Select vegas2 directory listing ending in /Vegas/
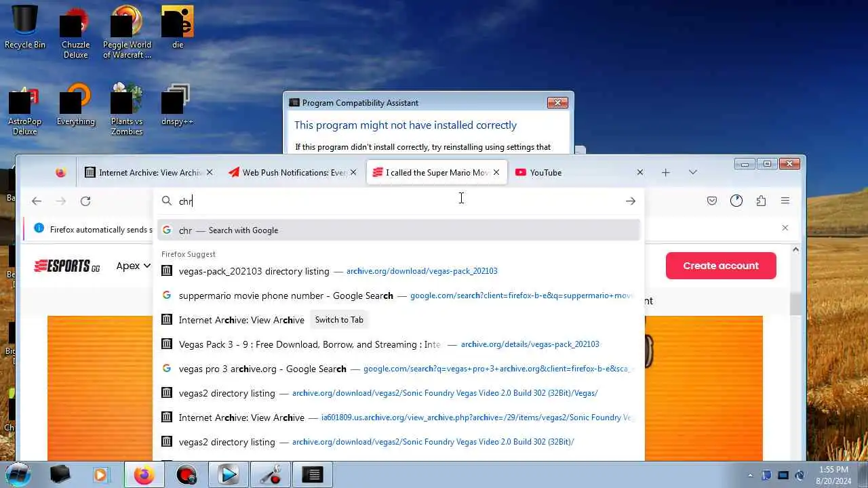 [399, 393]
